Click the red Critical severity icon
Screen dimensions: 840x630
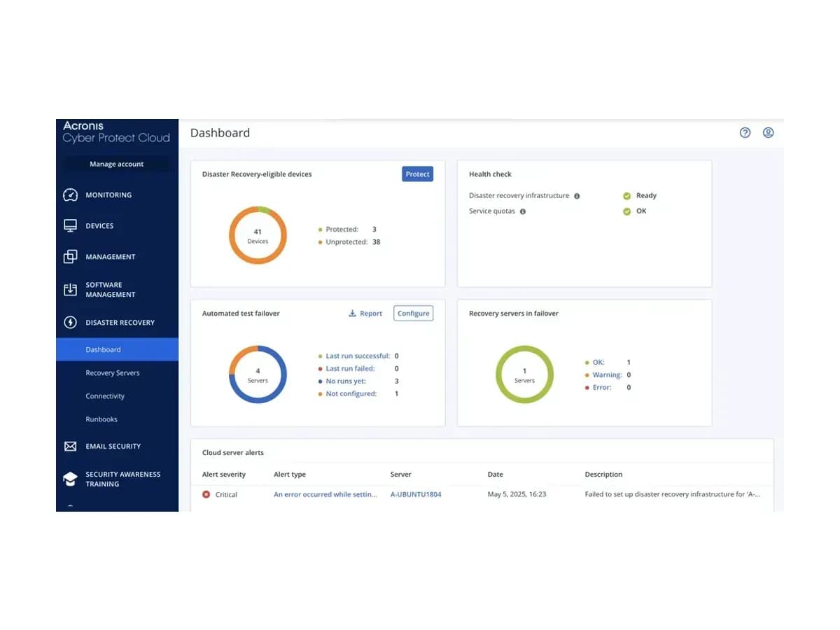206,494
